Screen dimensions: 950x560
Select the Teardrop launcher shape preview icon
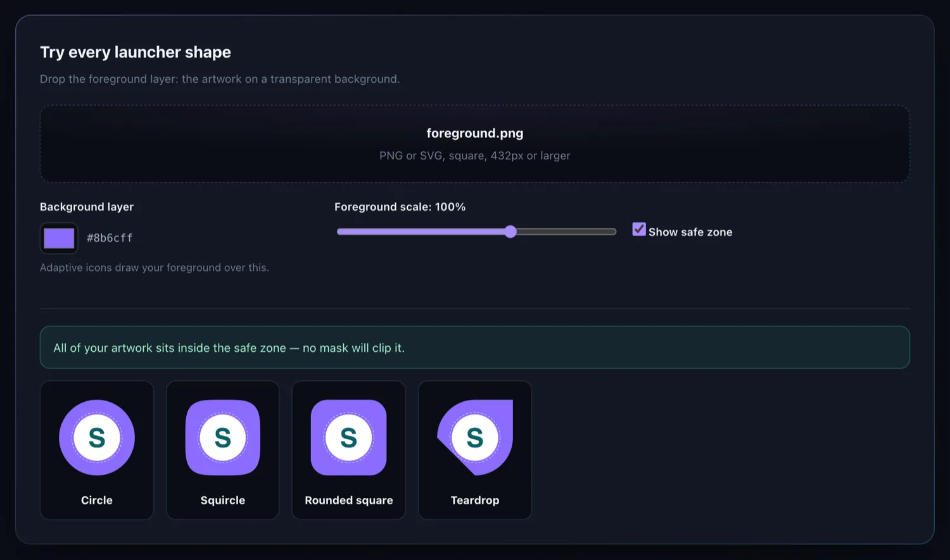(475, 437)
